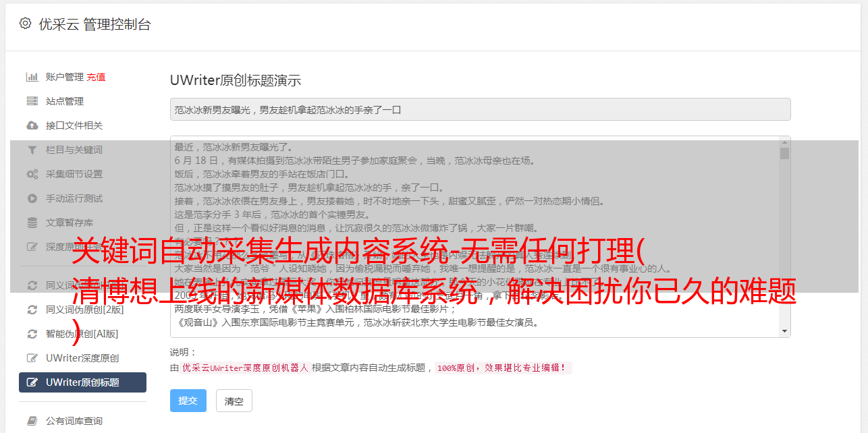Select the 手动运行测试 play icon
The height and width of the screenshot is (433, 868).
32,198
